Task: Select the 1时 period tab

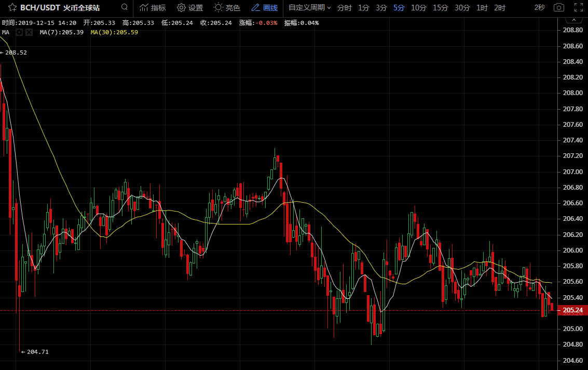Action: click(482, 7)
